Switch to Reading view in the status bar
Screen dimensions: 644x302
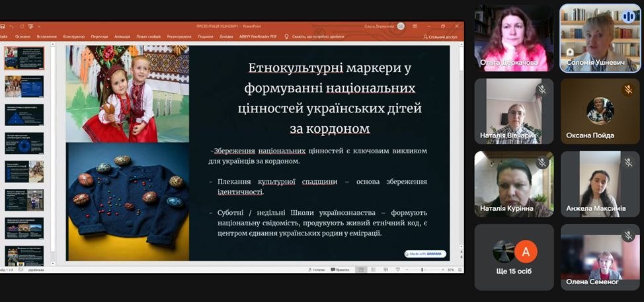[384, 270]
